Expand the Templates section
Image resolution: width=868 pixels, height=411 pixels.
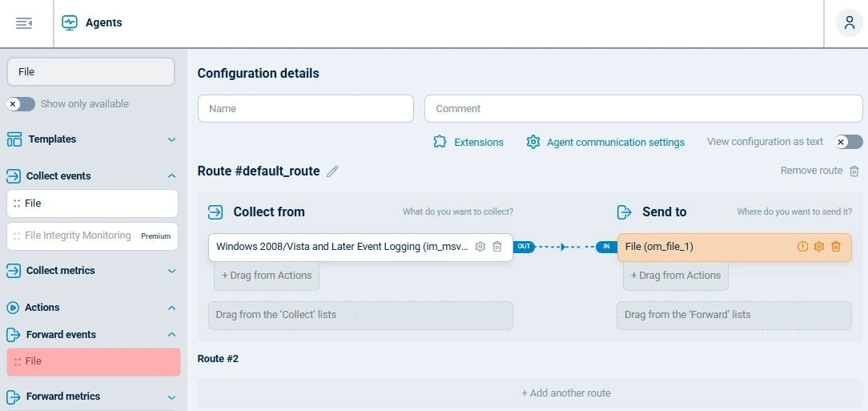(171, 139)
